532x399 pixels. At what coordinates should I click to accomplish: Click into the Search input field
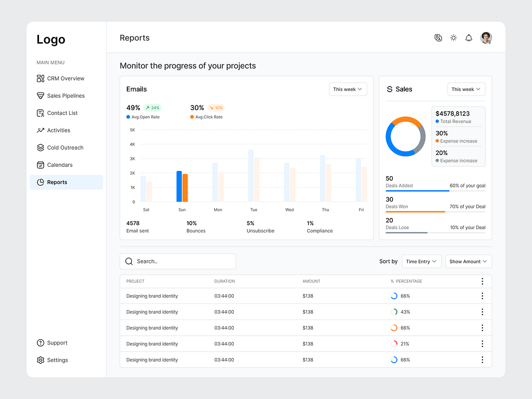[x=182, y=261]
